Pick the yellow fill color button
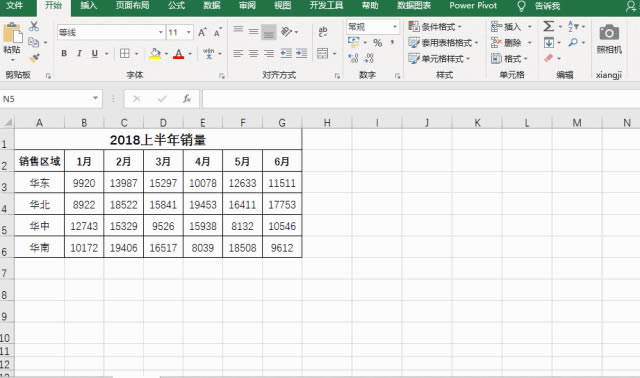Screen dimensions: 640x378 [155, 53]
